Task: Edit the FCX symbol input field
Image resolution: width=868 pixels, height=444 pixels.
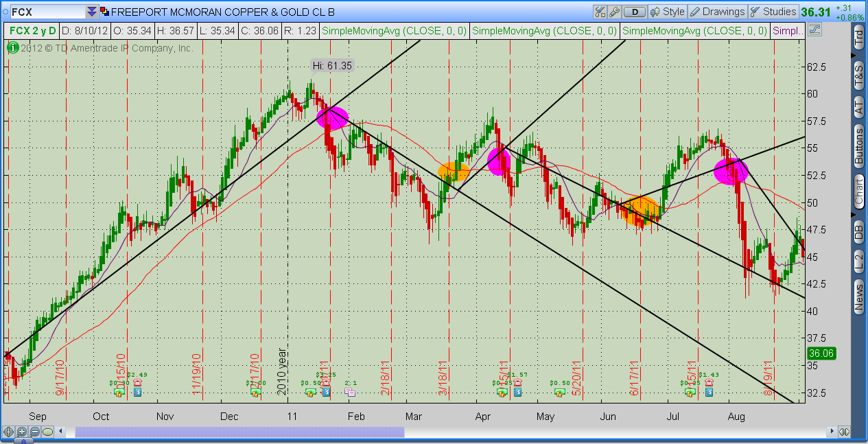Action: [47, 12]
